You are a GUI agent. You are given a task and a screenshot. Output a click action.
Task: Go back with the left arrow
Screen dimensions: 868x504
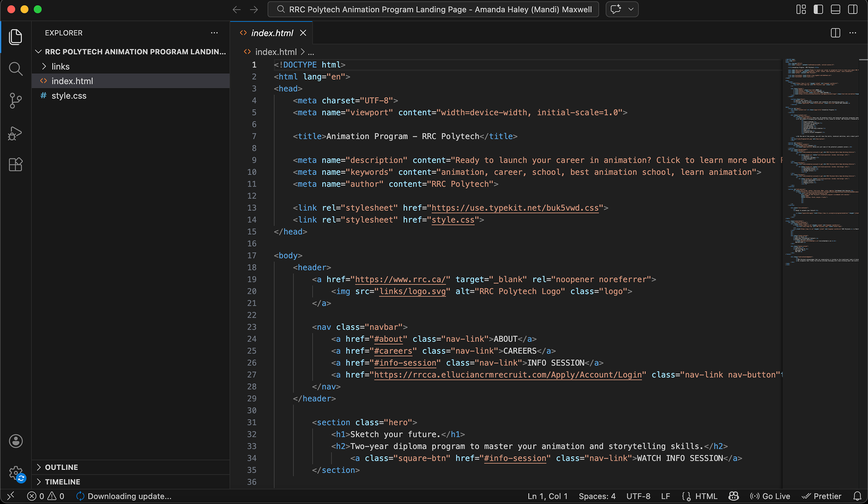click(x=236, y=10)
